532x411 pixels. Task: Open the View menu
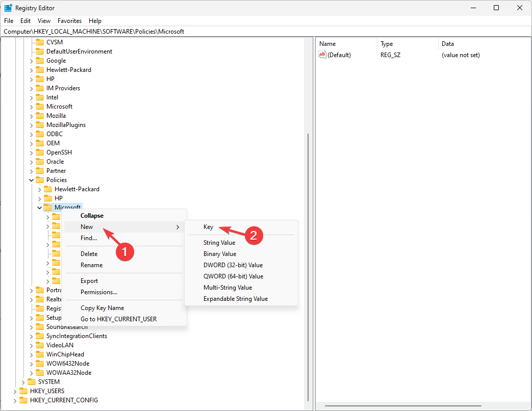(x=44, y=20)
